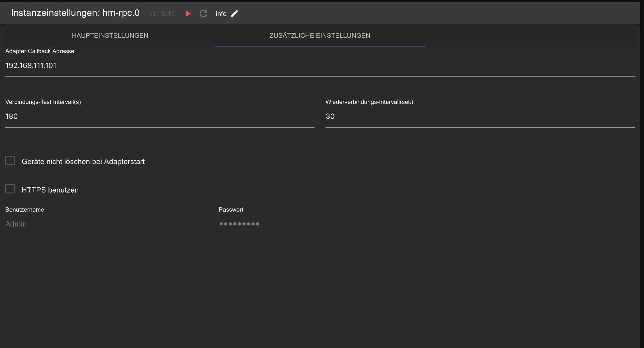
Task: Click the 'HTTPS benutzen' label text
Action: point(50,190)
